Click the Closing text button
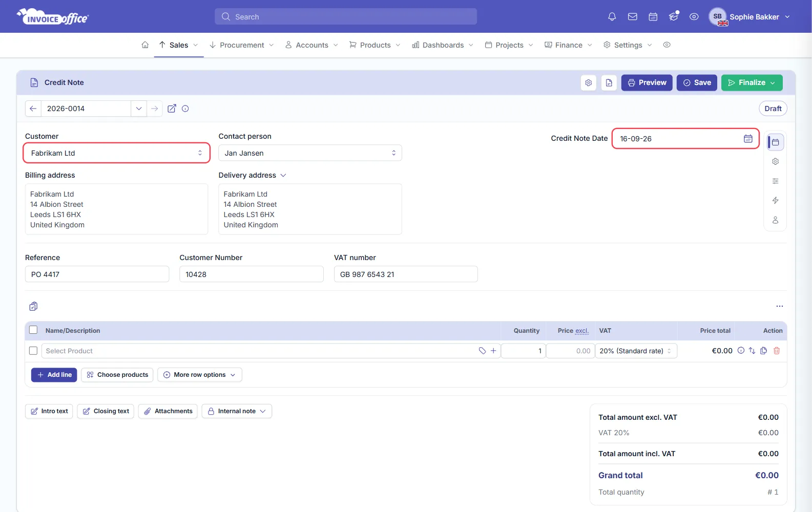Viewport: 812px width, 512px height. (x=106, y=411)
